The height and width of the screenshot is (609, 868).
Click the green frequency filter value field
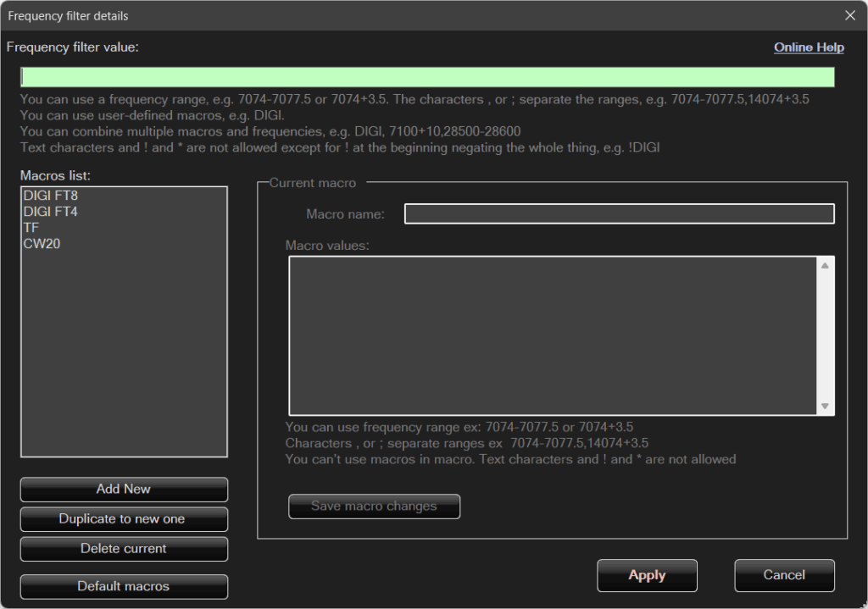tap(427, 77)
